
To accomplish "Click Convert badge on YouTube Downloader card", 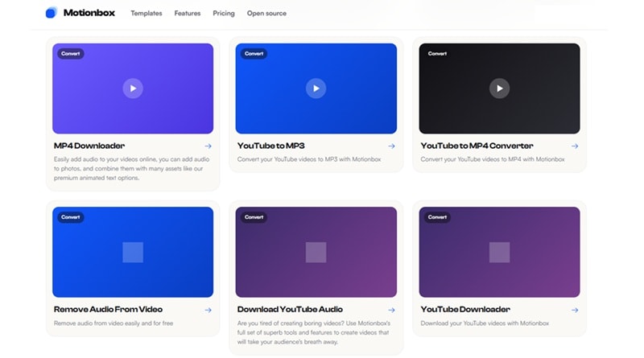I will coord(437,217).
